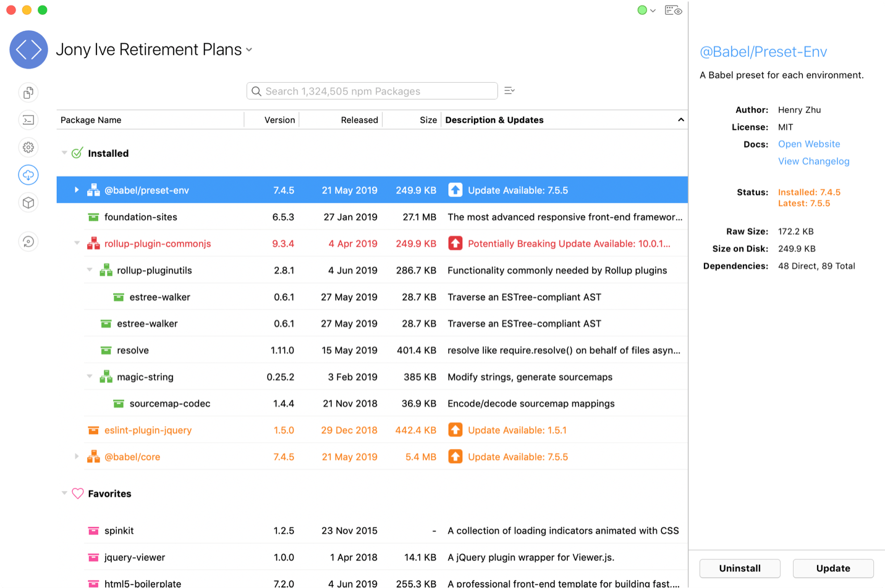This screenshot has width=885, height=588.
Task: Click the rollup-pluginutils package tree icon
Action: pyautogui.click(x=106, y=270)
